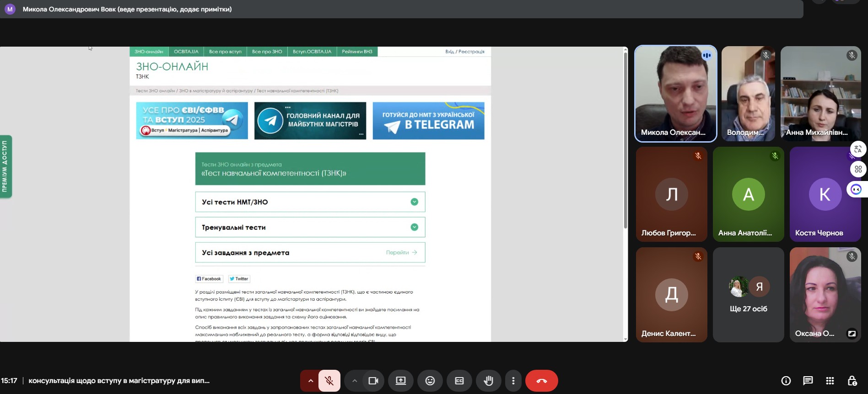Toggle closed captions button

tap(459, 381)
